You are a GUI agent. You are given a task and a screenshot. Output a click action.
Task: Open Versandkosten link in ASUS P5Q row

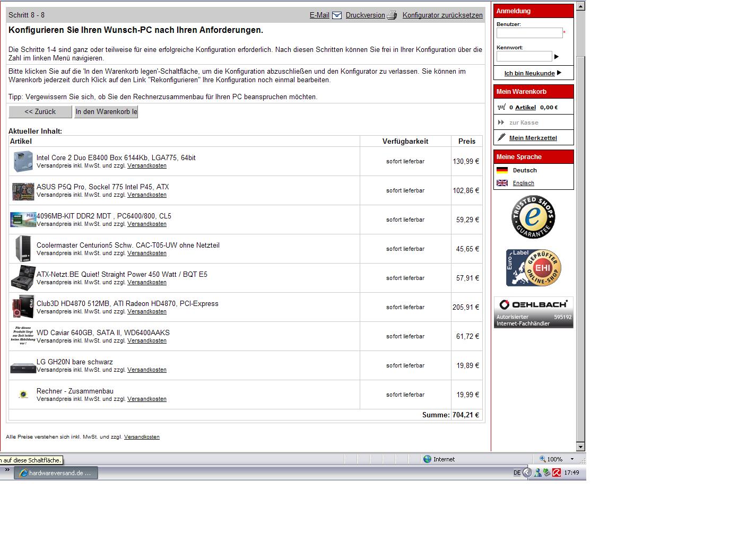tap(147, 195)
